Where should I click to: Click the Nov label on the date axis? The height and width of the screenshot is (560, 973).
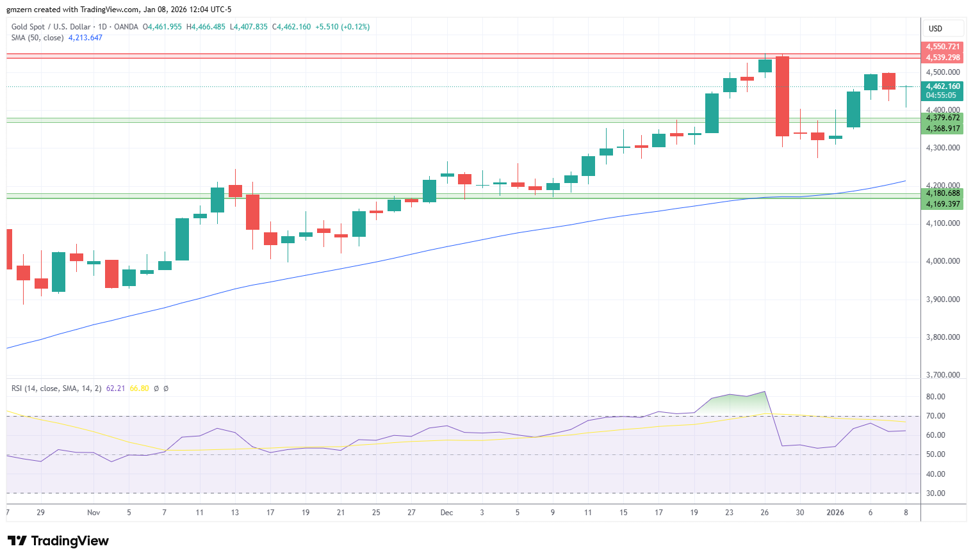pyautogui.click(x=94, y=513)
